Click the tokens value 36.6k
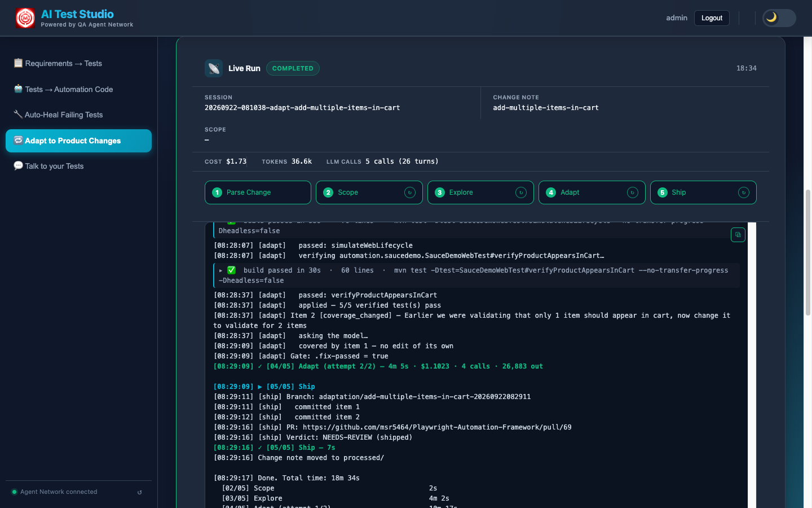The image size is (812, 508). point(302,161)
